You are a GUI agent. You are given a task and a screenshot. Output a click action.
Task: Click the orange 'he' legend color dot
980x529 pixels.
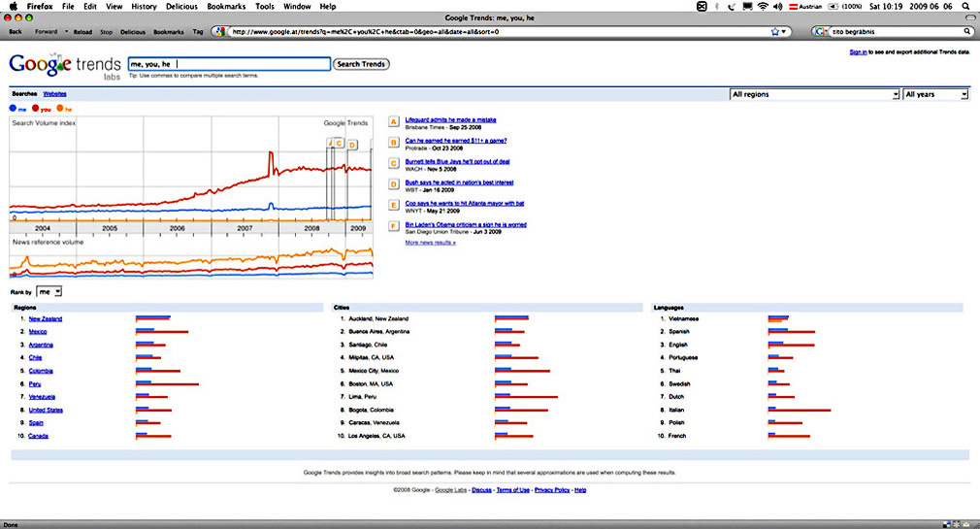point(60,108)
